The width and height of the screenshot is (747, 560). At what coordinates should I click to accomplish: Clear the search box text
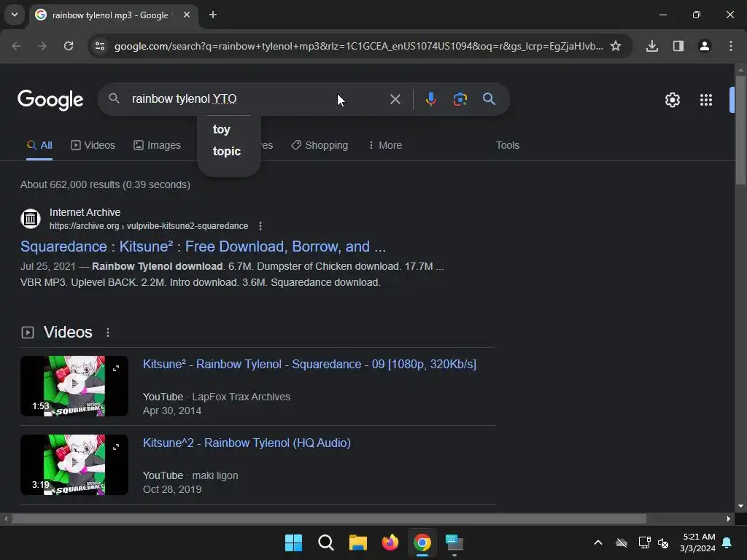click(x=395, y=99)
